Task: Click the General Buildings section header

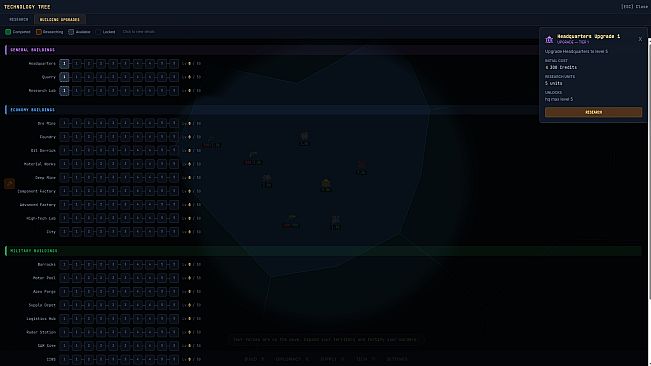Action: [32, 50]
